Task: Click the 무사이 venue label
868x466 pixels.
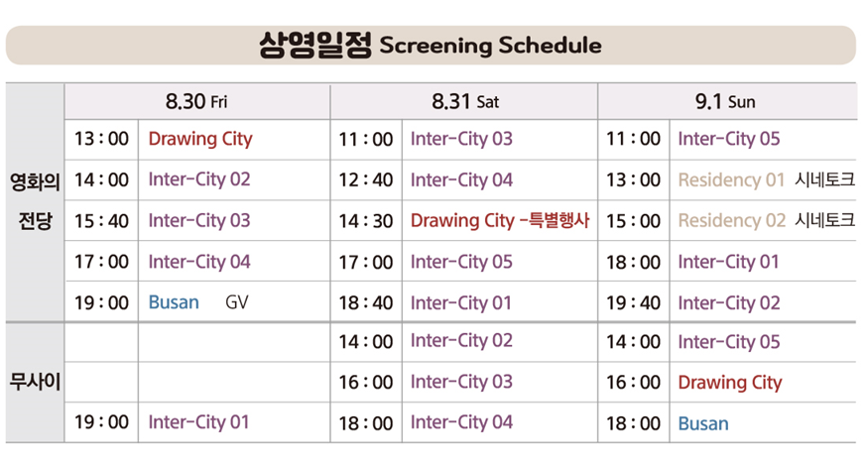Action: [35, 382]
